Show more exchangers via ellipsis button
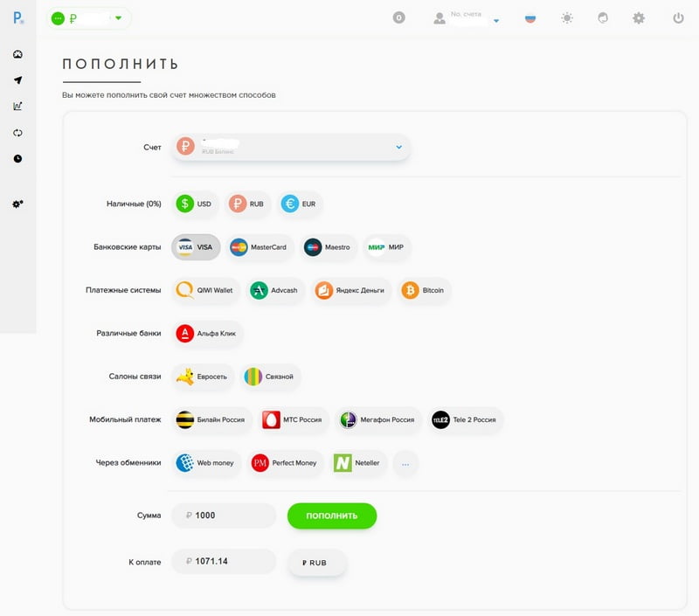The height and width of the screenshot is (616, 699). tap(405, 464)
